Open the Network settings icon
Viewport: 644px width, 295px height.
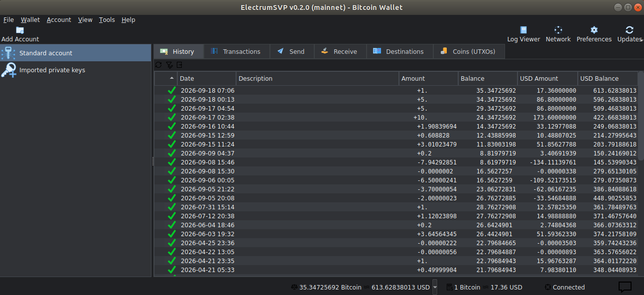[x=558, y=30]
